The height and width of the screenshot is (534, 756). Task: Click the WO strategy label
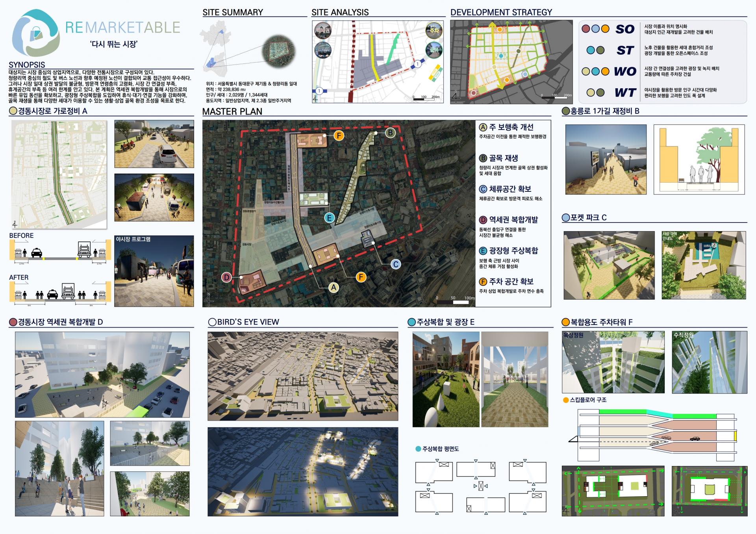point(625,71)
